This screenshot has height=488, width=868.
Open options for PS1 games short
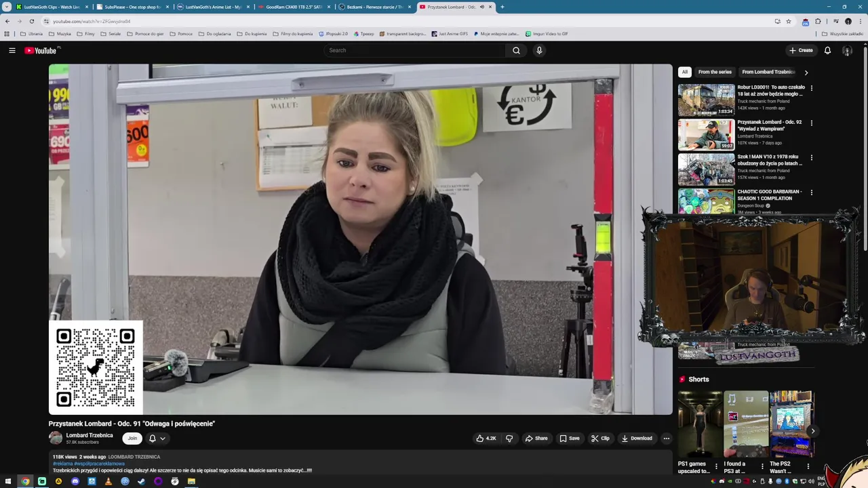point(716,466)
